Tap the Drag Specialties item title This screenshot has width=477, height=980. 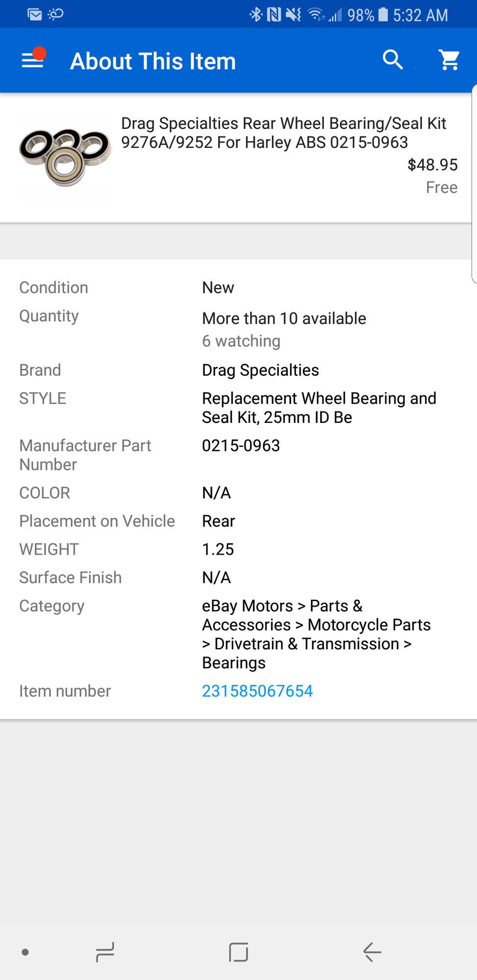283,133
